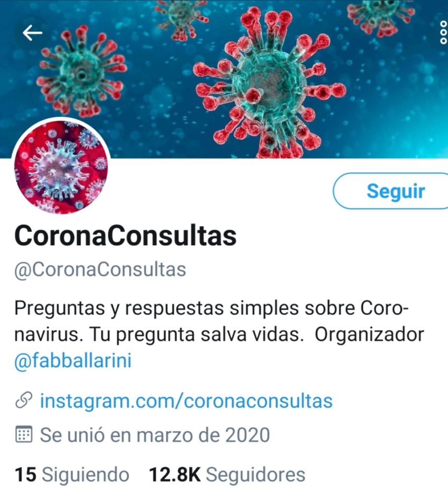
Task: Click the gray @CoronaConsultas handle
Action: pyautogui.click(x=100, y=269)
